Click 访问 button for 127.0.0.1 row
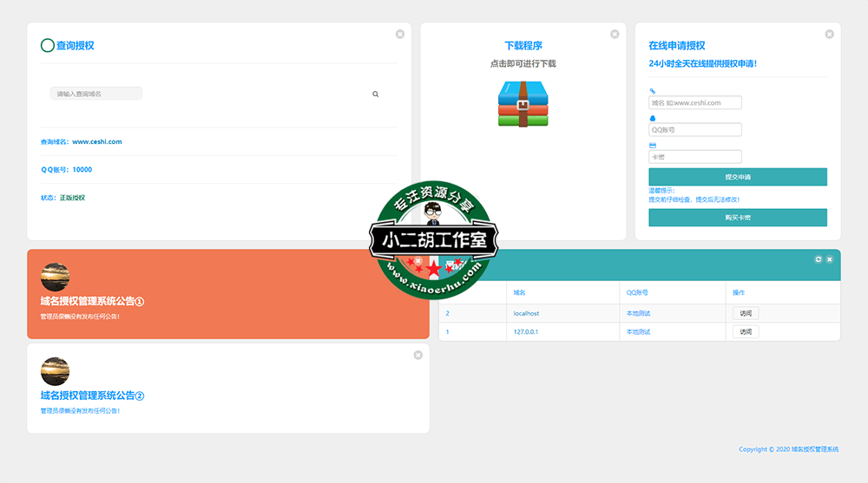Viewport: 868px width, 483px height. click(746, 331)
